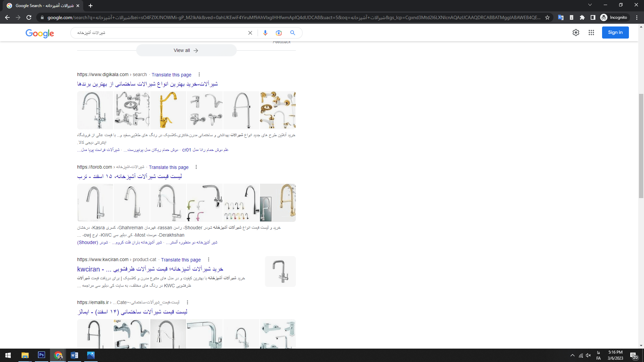Open the digikala.com result title
Viewport: 644px width, 362px height.
point(148,84)
